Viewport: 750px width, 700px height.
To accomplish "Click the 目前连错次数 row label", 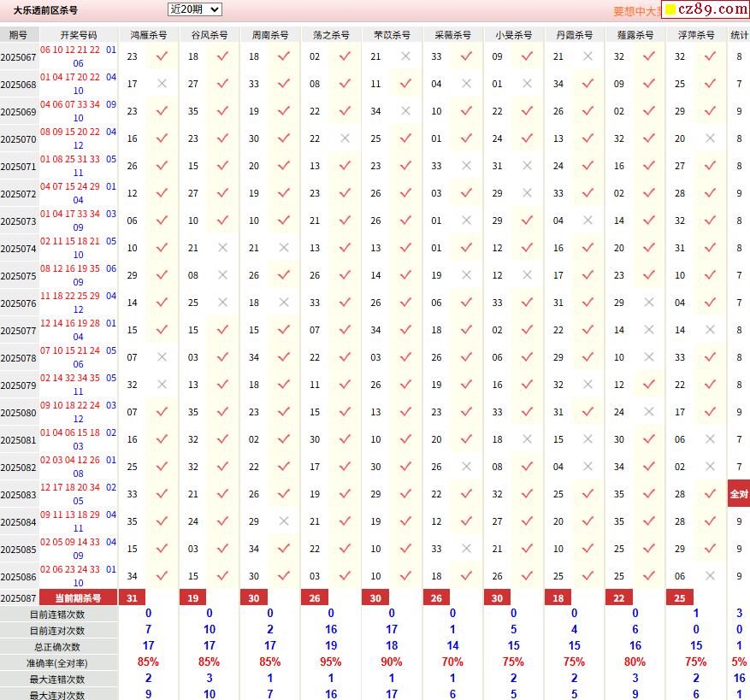I will pyautogui.click(x=57, y=615).
